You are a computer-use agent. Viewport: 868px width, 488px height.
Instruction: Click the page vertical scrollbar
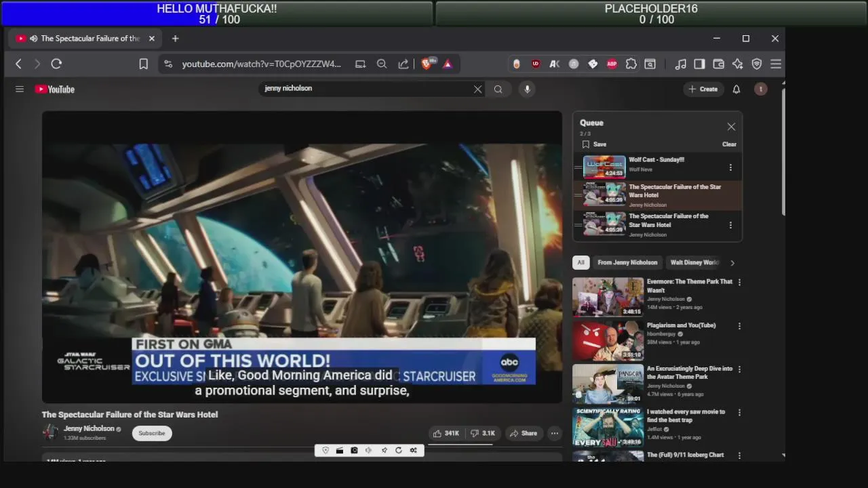pos(783,151)
